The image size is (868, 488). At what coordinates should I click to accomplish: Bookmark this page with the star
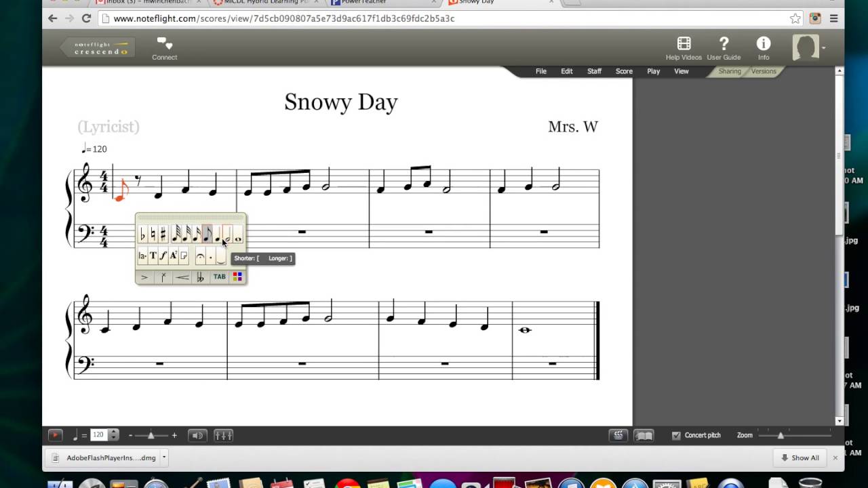point(795,18)
